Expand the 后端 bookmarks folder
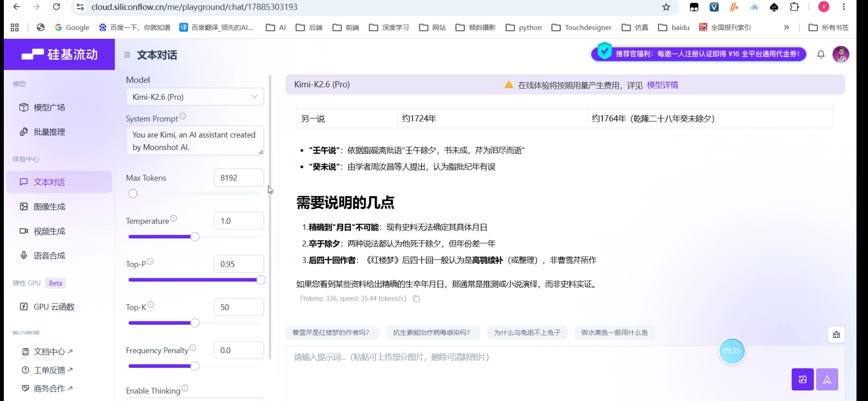 (309, 27)
